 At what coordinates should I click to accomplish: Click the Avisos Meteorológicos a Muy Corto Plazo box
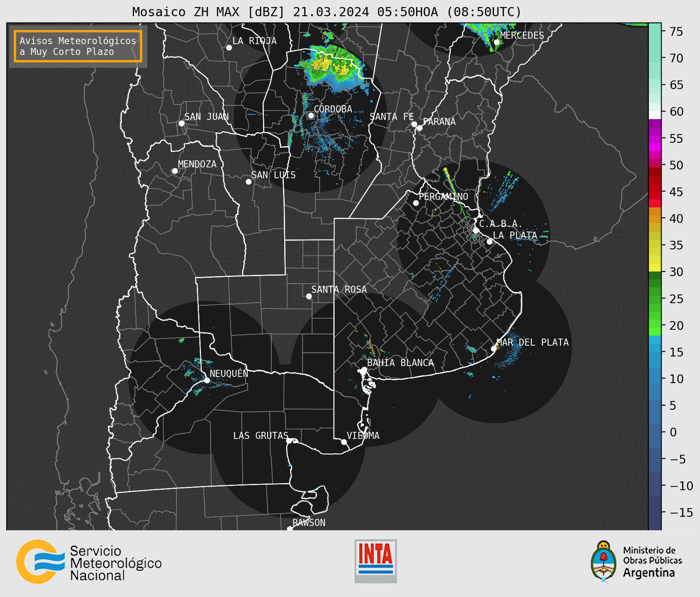click(78, 46)
